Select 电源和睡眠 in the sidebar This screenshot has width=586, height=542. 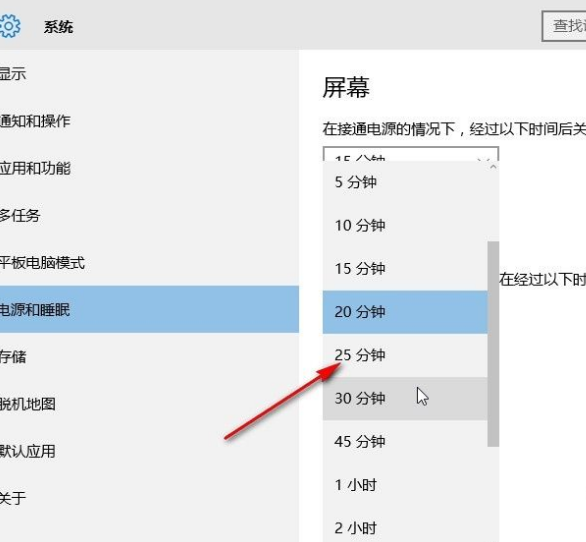(x=149, y=310)
